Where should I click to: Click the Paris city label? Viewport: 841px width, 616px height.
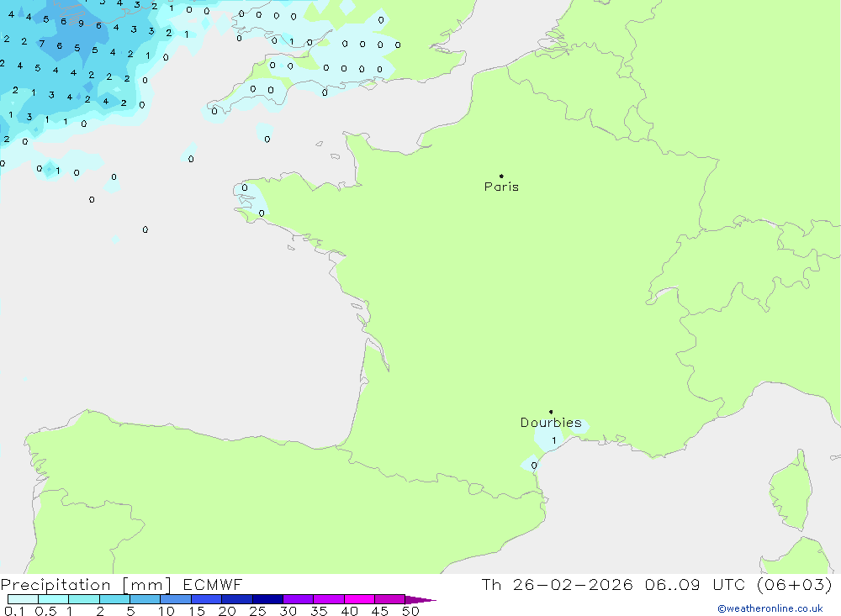click(501, 187)
